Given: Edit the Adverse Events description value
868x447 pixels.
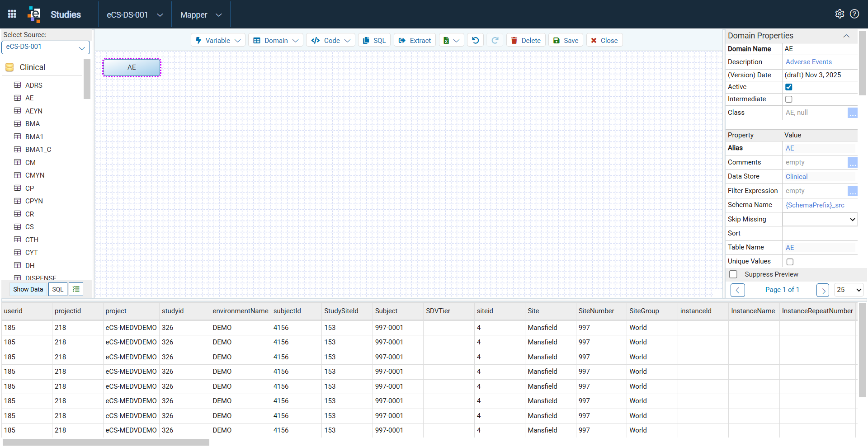Looking at the screenshot, I should coord(809,62).
